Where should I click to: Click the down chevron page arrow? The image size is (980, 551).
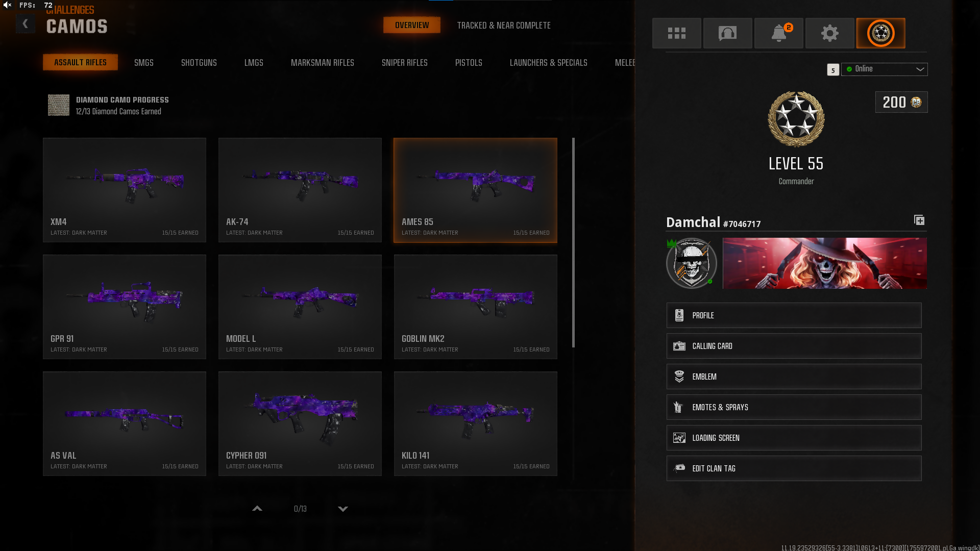[343, 509]
